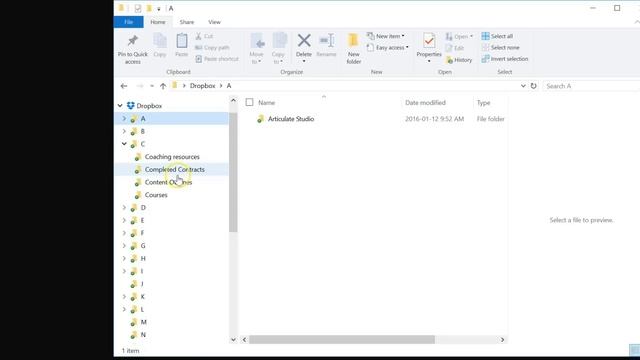This screenshot has height=360, width=640.
Task: Sort by Date modified column header
Action: [x=425, y=103]
